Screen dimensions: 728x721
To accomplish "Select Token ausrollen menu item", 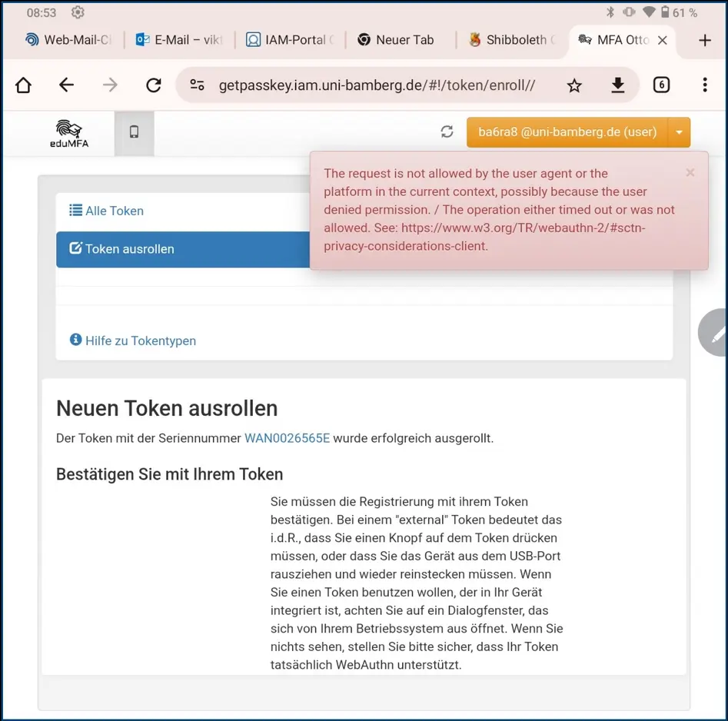I will click(183, 249).
